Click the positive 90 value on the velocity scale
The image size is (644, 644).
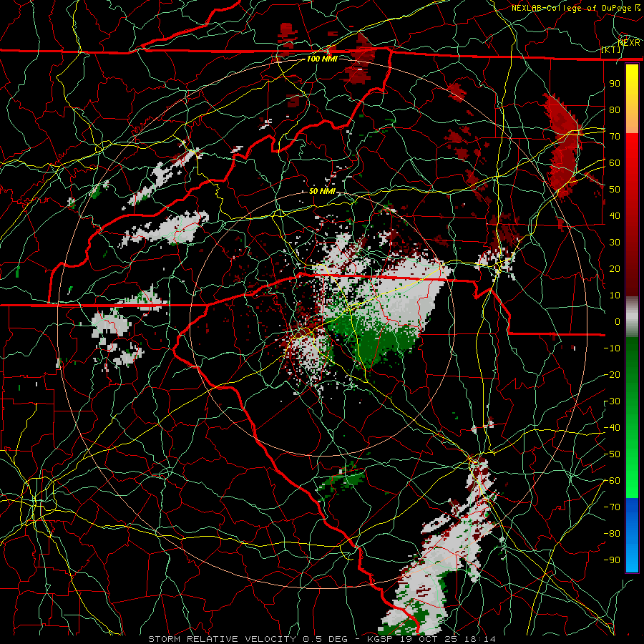pyautogui.click(x=615, y=84)
